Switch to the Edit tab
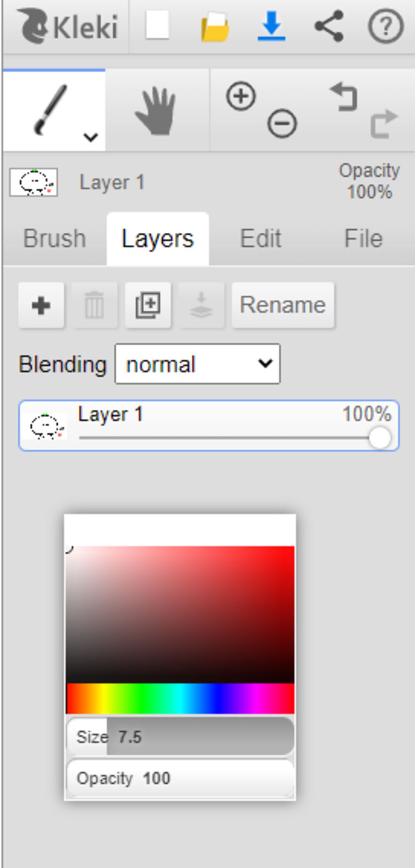The width and height of the screenshot is (415, 868). pyautogui.click(x=261, y=238)
